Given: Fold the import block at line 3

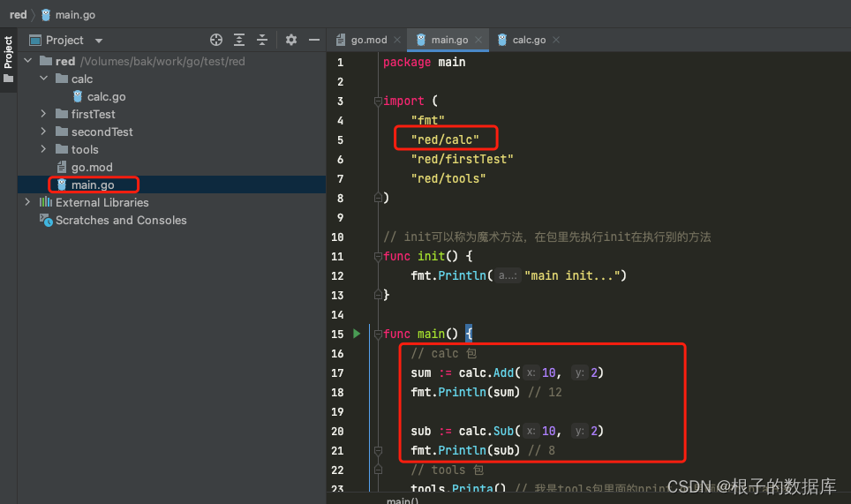Looking at the screenshot, I should click(x=378, y=101).
